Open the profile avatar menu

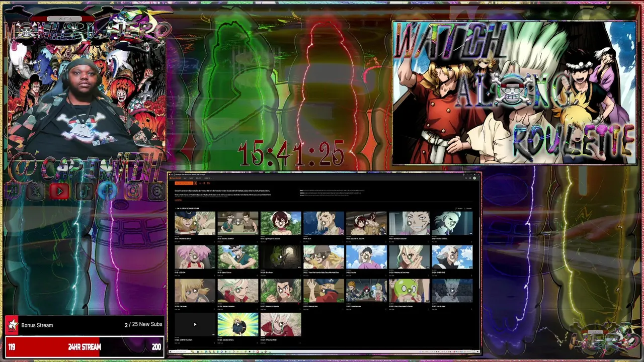(x=474, y=178)
